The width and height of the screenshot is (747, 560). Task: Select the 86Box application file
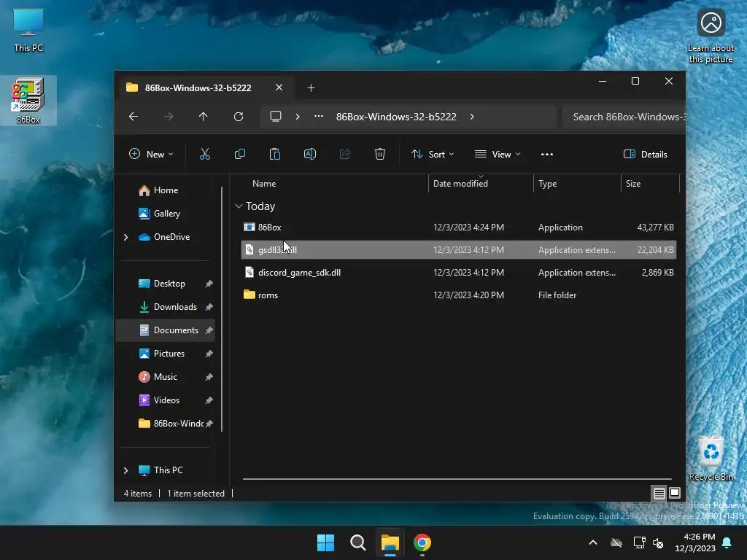tap(459, 227)
